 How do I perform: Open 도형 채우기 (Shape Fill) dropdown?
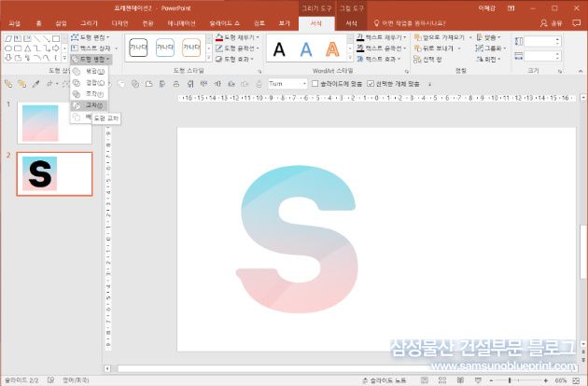pyautogui.click(x=237, y=37)
